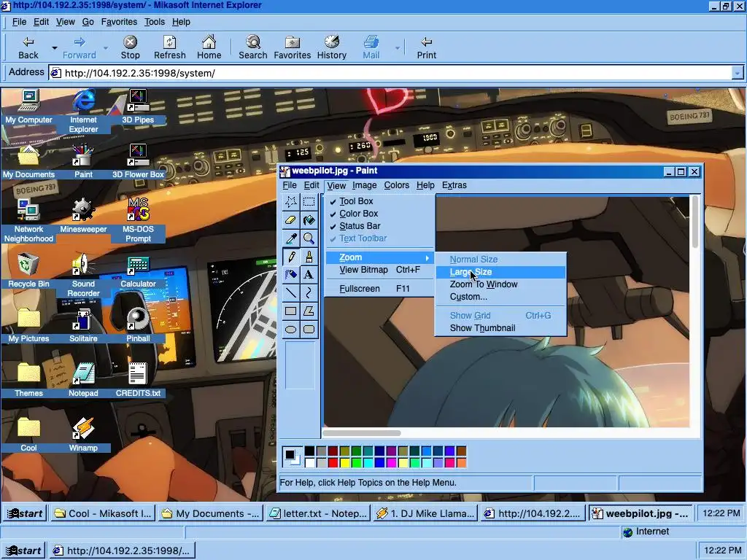This screenshot has width=747, height=560.
Task: Pick the orange swatch at the end of the palette's bottom row
Action: (461, 462)
